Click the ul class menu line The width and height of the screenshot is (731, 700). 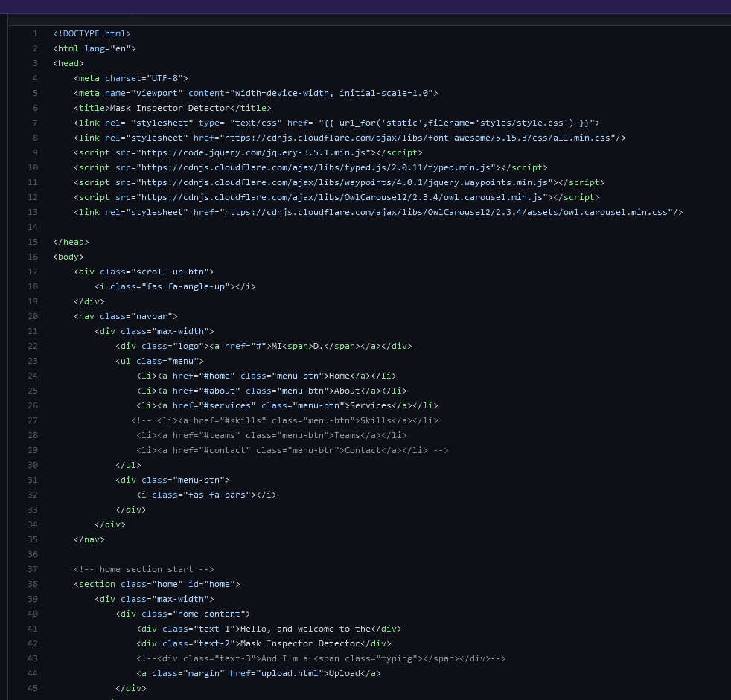click(159, 362)
